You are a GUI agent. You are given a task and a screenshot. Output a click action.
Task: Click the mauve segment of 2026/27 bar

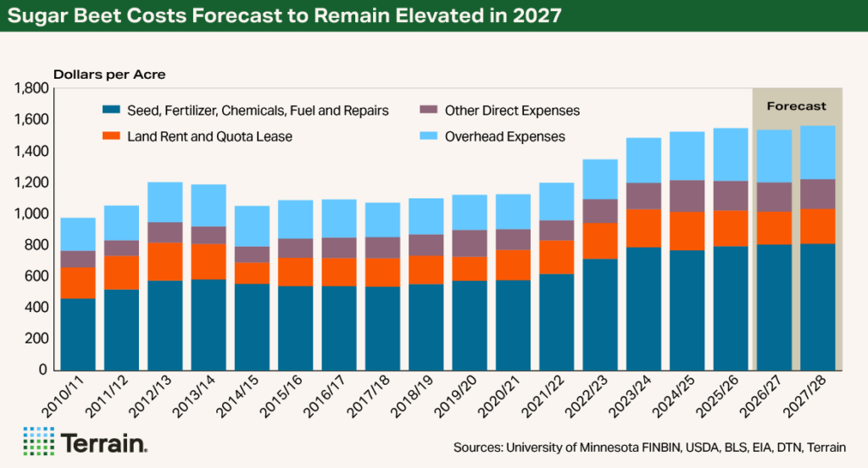click(775, 198)
